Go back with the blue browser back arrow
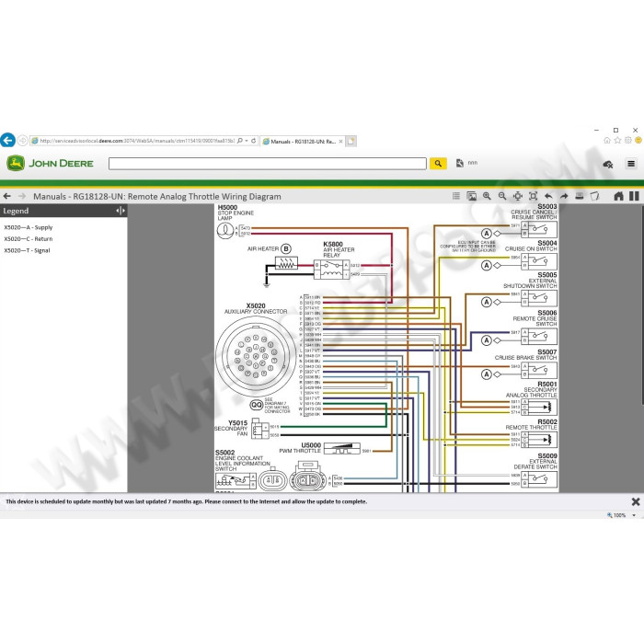 tap(7, 141)
